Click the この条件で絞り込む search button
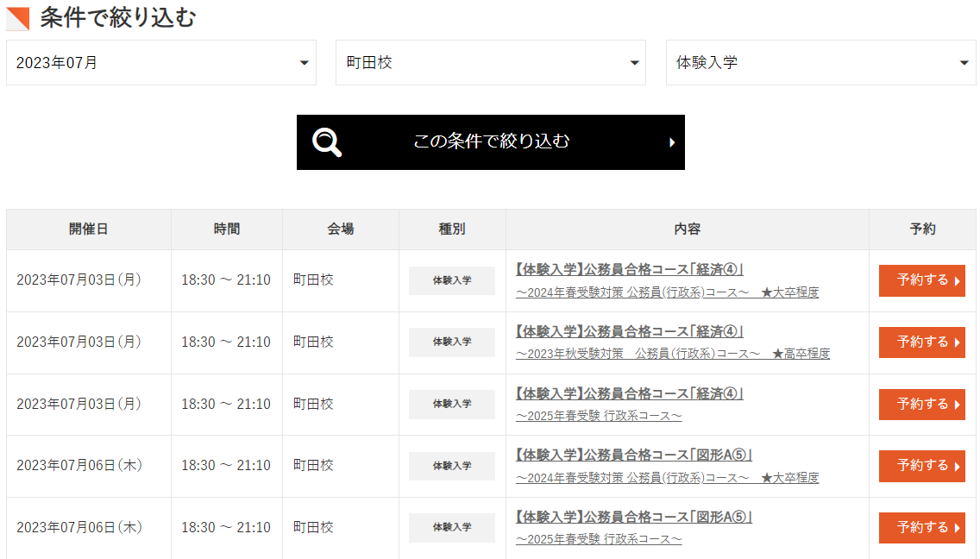This screenshot has height=559, width=980. click(491, 142)
